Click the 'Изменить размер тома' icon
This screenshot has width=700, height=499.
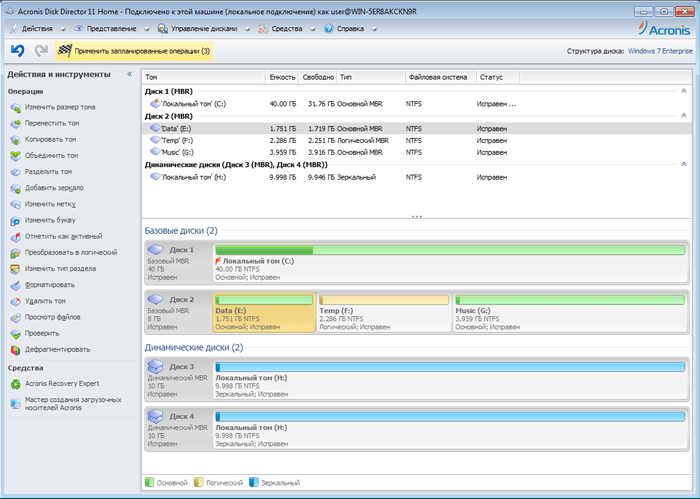(16, 108)
